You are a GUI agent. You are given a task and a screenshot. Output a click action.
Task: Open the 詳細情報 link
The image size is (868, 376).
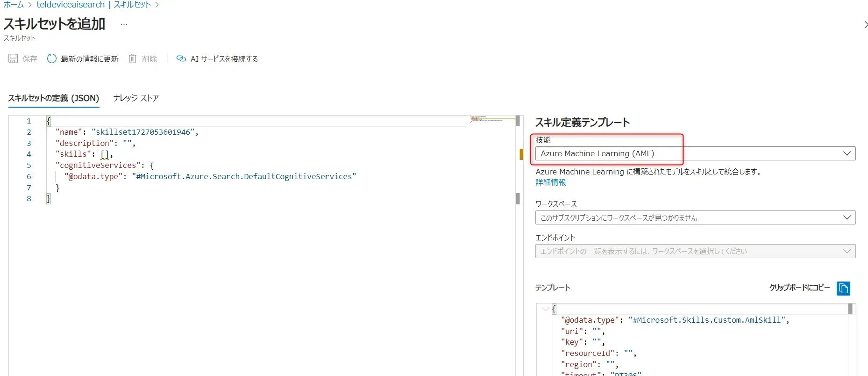click(550, 182)
